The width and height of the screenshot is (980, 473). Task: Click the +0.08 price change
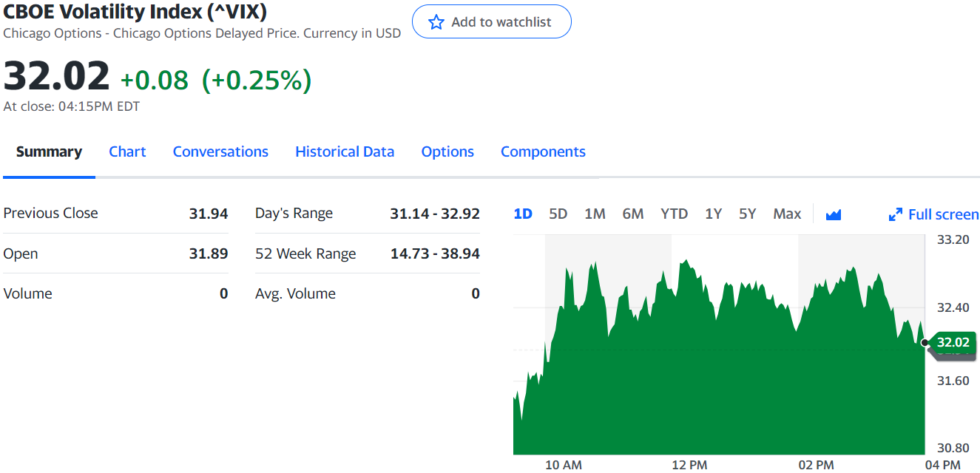[155, 80]
